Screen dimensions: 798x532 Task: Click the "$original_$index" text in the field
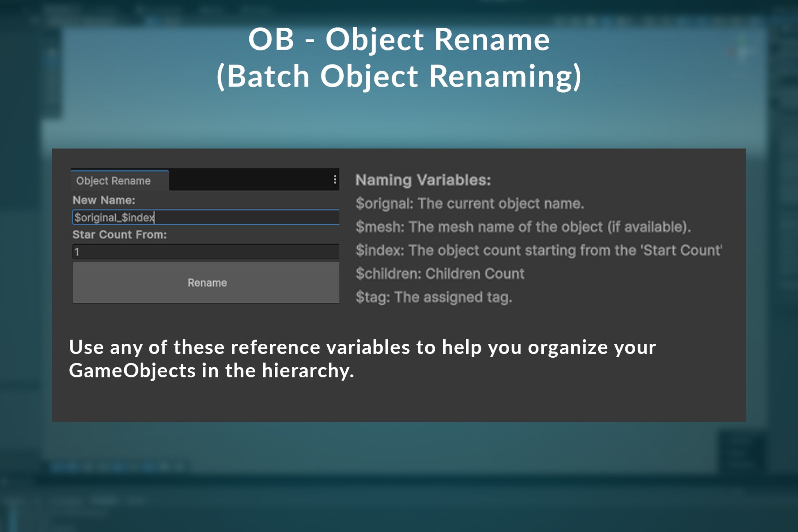[114, 217]
